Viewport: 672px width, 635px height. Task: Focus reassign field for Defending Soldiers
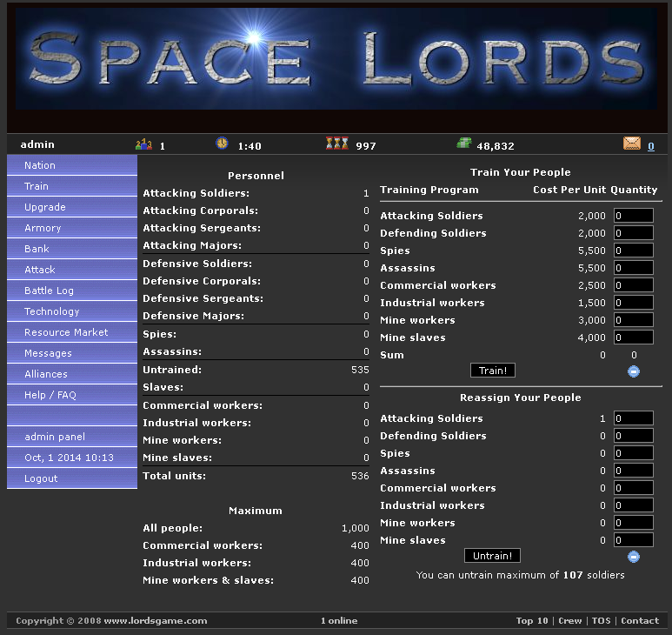pos(634,436)
